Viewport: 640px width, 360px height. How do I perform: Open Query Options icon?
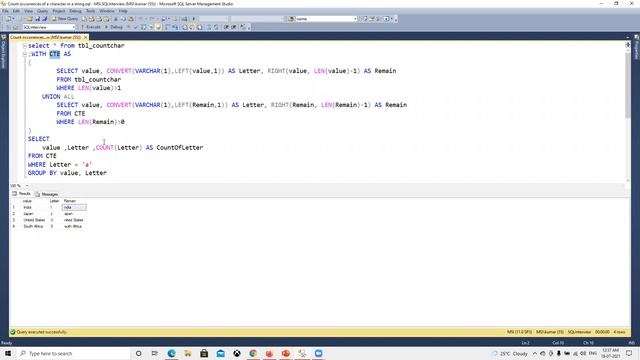151,27
